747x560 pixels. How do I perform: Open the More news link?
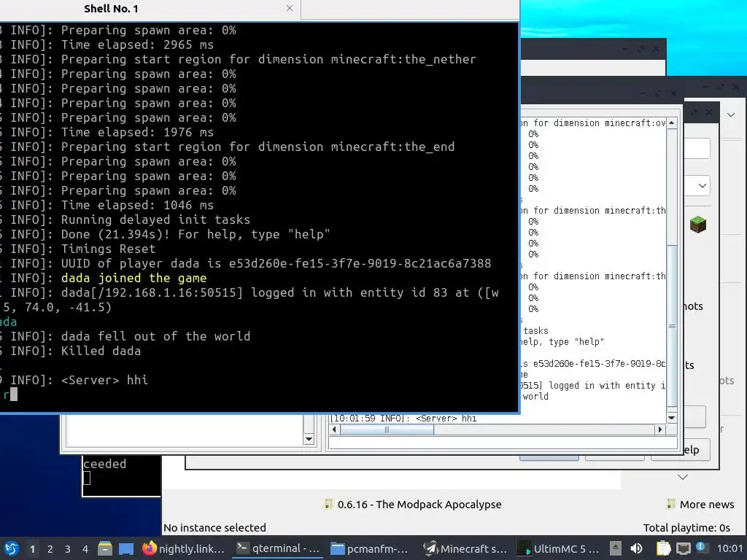706,505
